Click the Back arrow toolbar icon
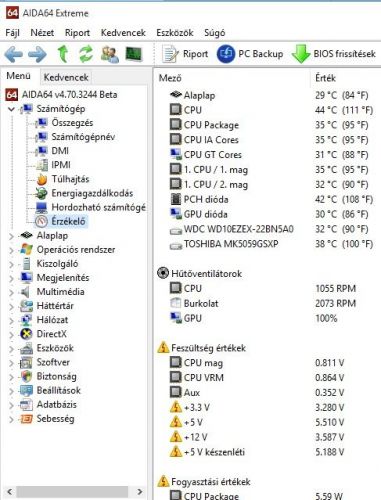381x500 pixels. (14, 54)
